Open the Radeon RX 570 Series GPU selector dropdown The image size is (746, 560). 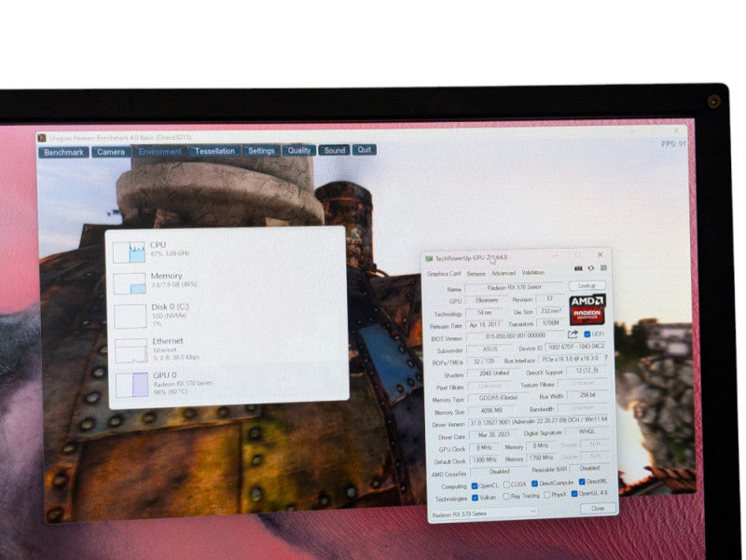coord(484,513)
